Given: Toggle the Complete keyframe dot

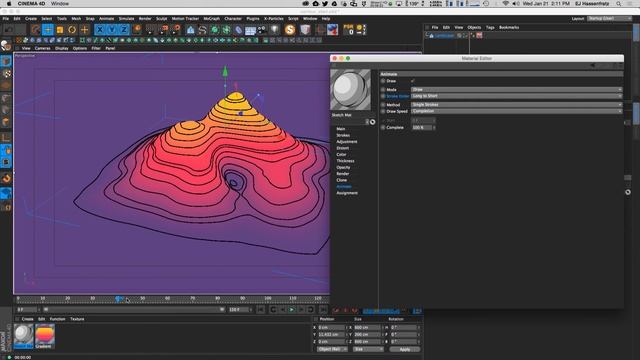Looking at the screenshot, I should point(383,127).
